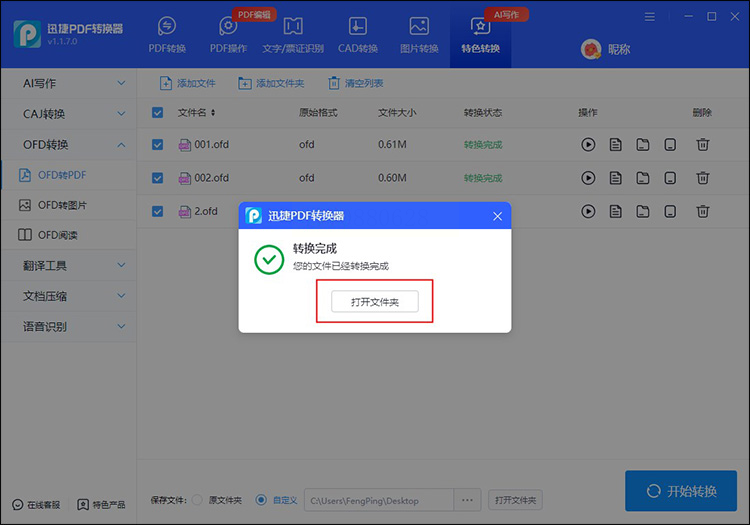The width and height of the screenshot is (750, 525).
Task: Open output folder icon for 2.ofd
Action: tap(643, 211)
